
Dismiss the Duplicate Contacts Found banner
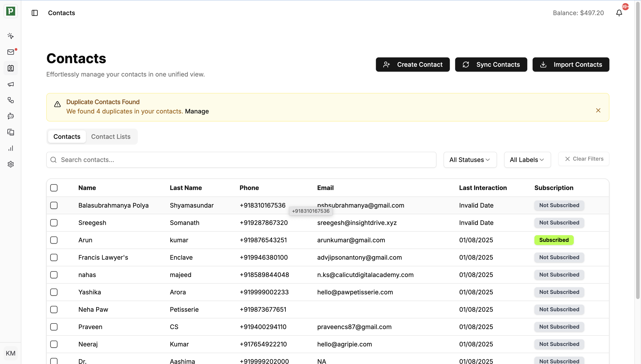(x=598, y=111)
